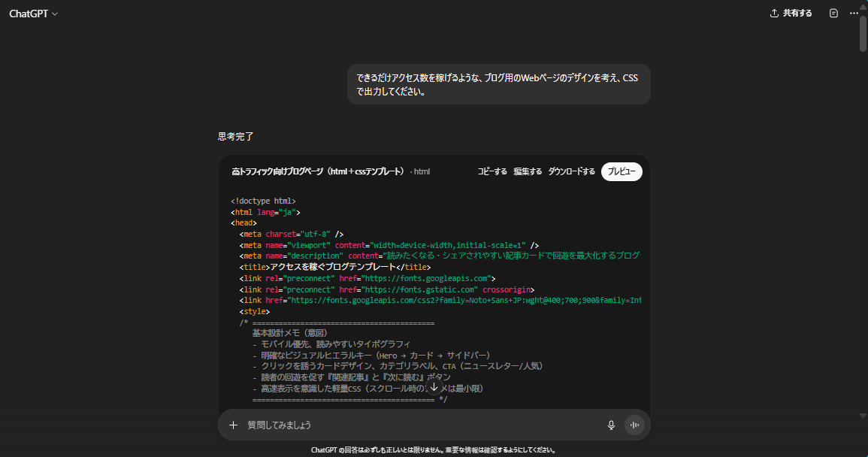The width and height of the screenshot is (868, 457).
Task: Open the 高トラフィック向けブログページ canvas title
Action: pos(318,171)
